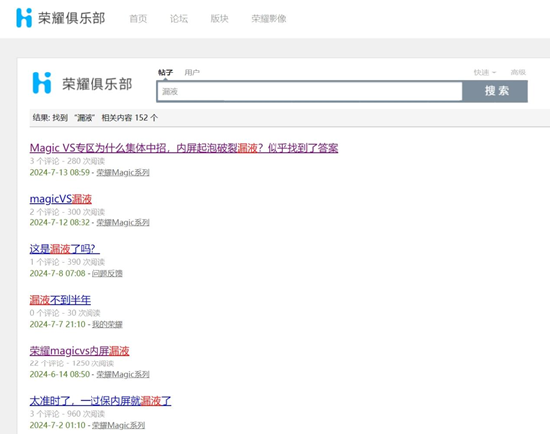Click the 3 个评论 - 960 次阅读 text
This screenshot has height=434, width=550.
pos(67,414)
